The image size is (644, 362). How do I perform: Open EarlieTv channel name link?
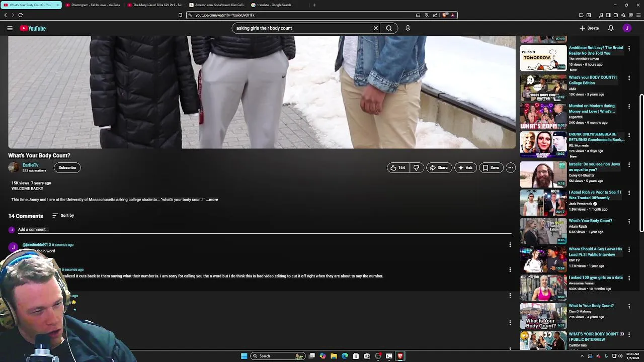tap(30, 165)
